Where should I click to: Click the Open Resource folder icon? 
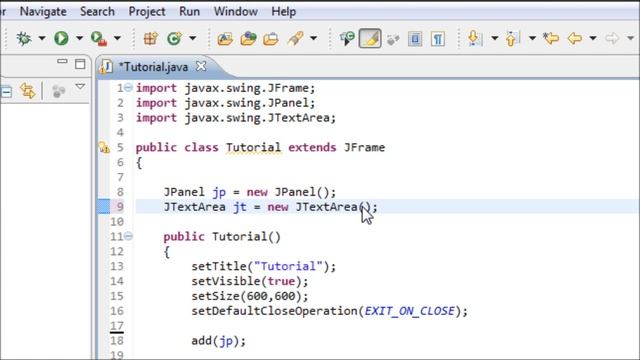pyautogui.click(x=271, y=39)
